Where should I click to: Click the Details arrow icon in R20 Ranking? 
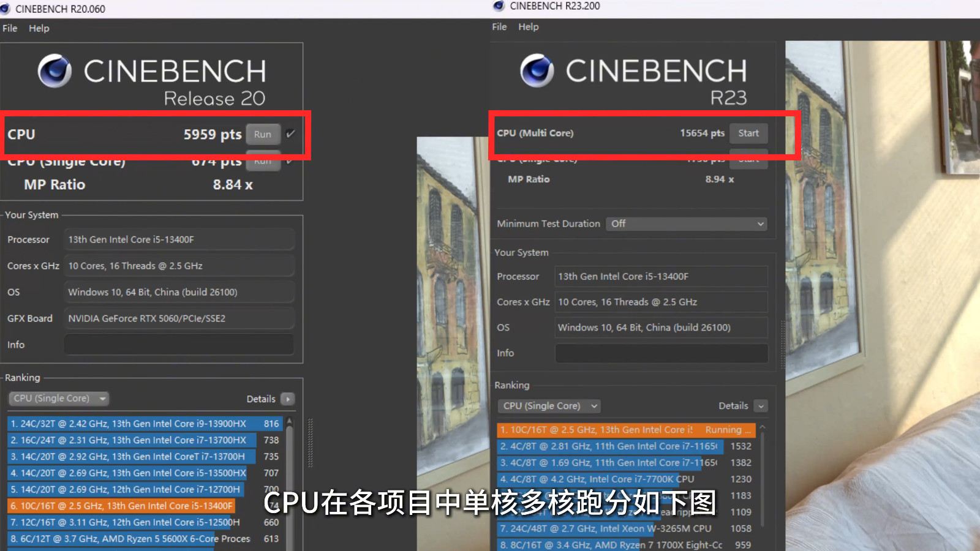point(287,399)
